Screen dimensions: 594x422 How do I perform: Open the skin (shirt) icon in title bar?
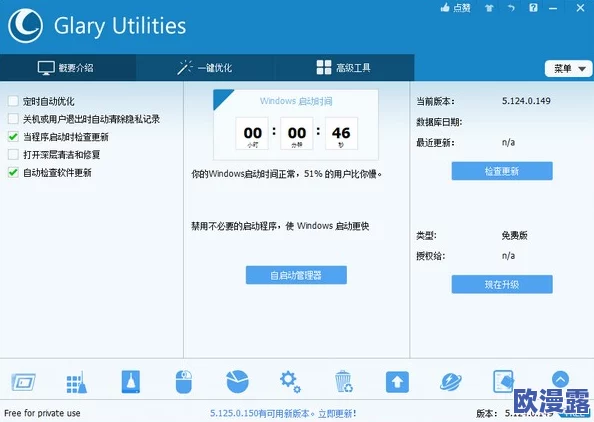489,8
